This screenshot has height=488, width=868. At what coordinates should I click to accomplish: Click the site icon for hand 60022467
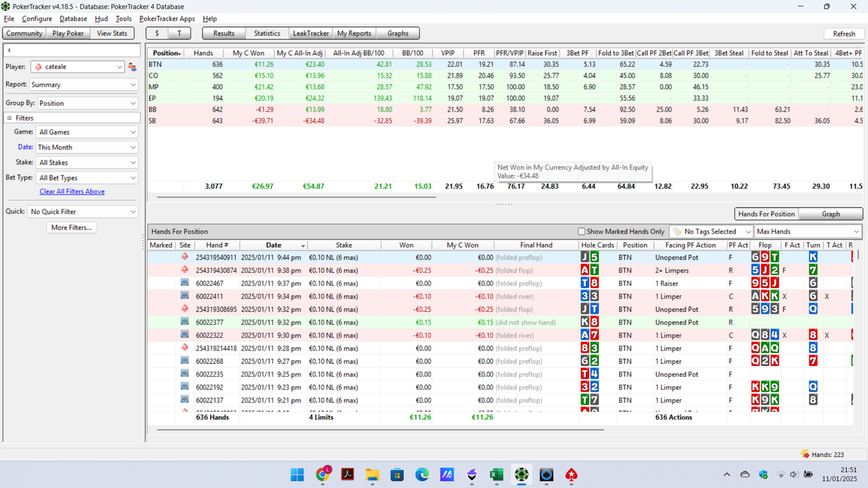click(x=185, y=283)
